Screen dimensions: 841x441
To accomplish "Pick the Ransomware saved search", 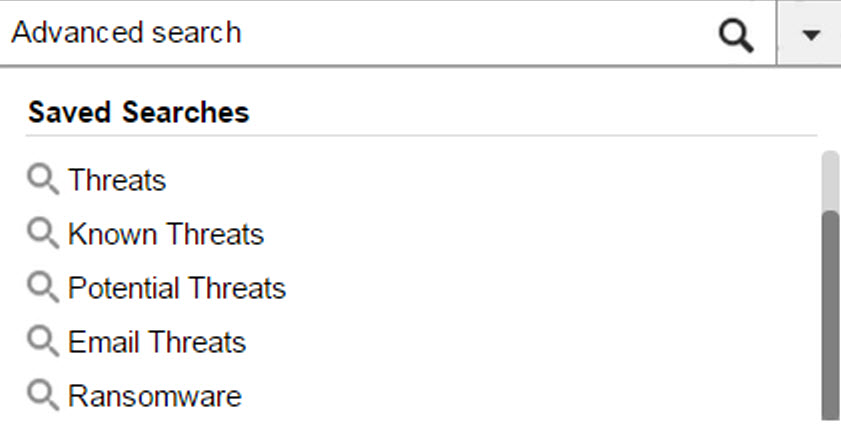I will (x=155, y=397).
